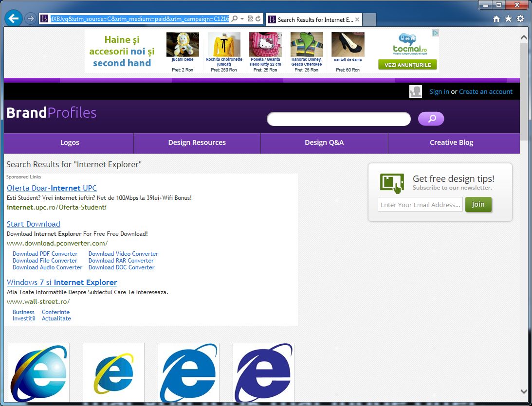Open the Windows 7 si Internet Explorer link

pyautogui.click(x=62, y=282)
